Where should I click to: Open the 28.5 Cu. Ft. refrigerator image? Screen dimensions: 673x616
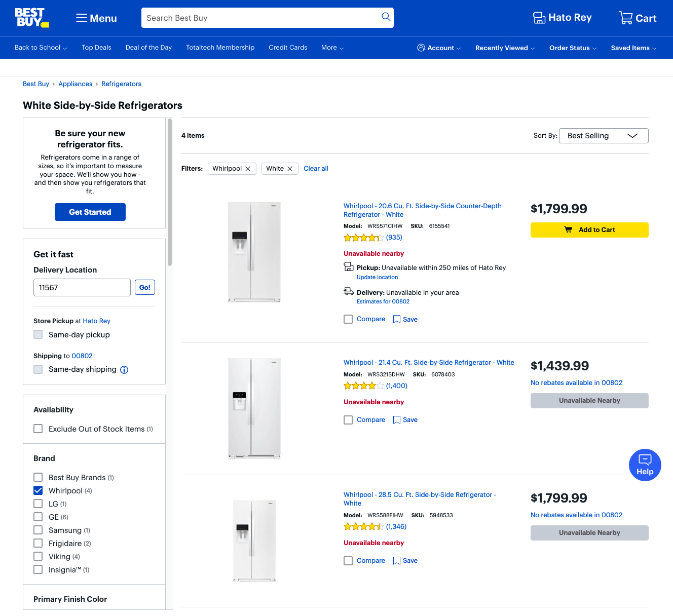pos(254,541)
